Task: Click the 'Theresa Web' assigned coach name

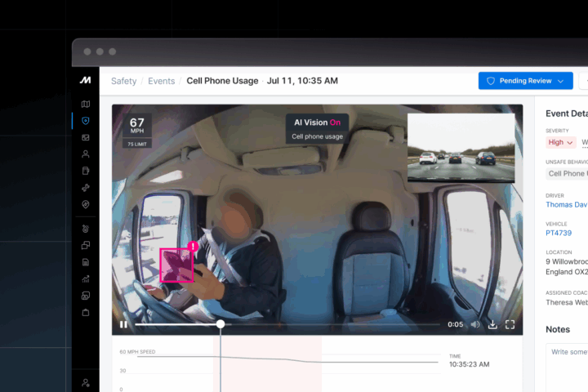Action: coord(567,302)
